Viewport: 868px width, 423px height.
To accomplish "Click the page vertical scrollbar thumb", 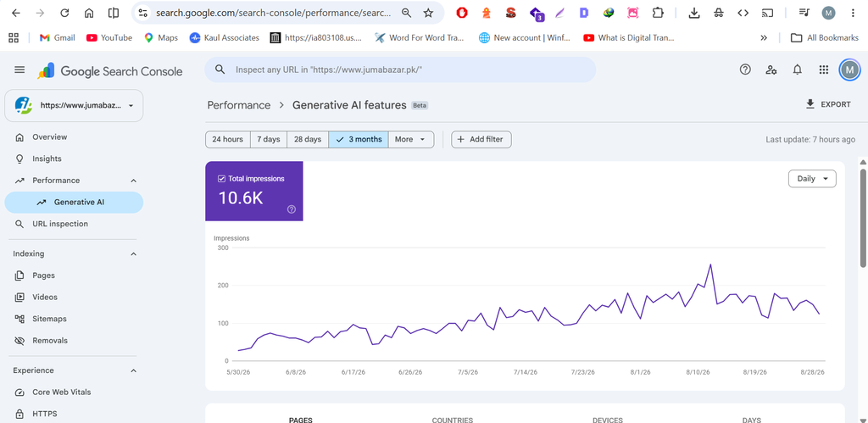I will click(862, 218).
